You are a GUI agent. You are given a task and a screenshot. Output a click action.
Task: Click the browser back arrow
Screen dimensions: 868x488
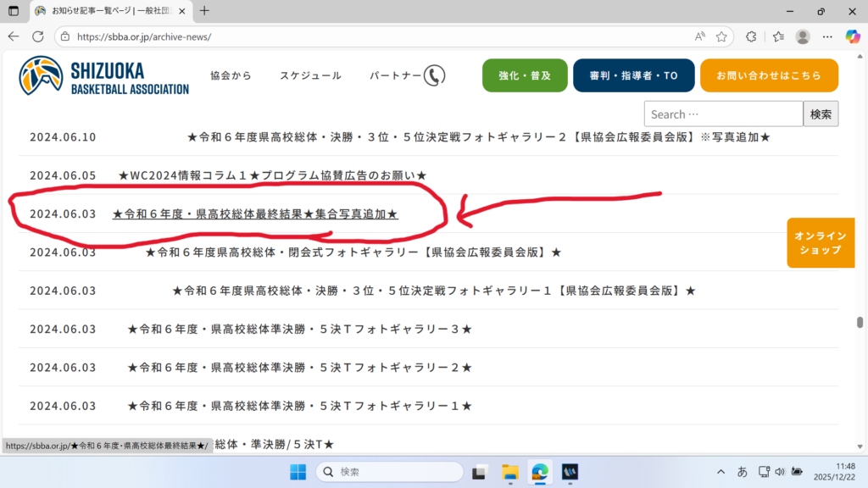(13, 36)
